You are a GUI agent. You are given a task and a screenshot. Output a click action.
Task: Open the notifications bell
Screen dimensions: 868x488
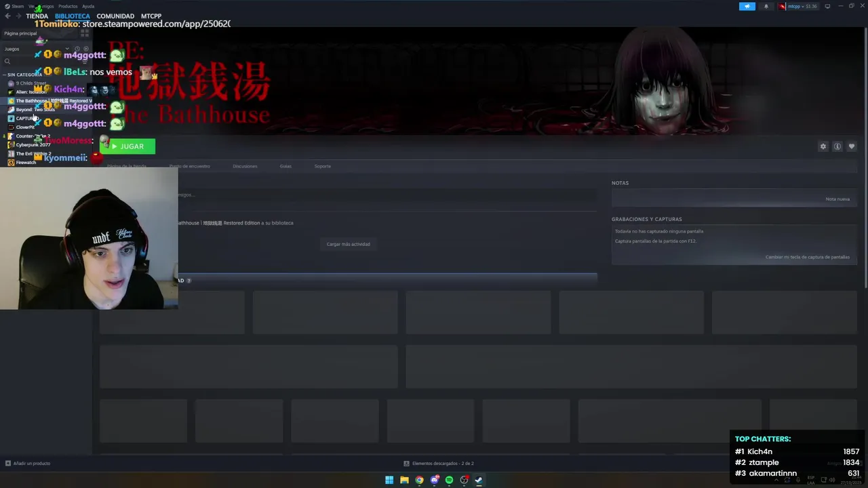point(766,6)
